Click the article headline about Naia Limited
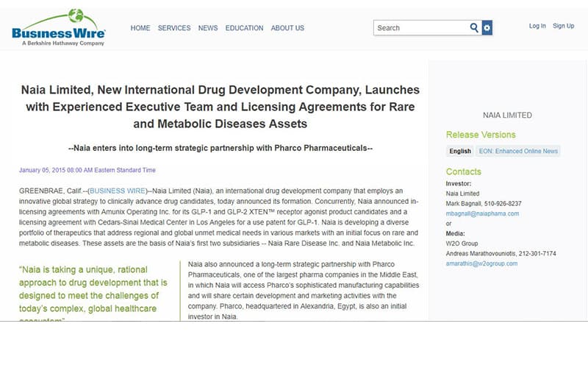The height and width of the screenshot is (368, 588). click(220, 107)
